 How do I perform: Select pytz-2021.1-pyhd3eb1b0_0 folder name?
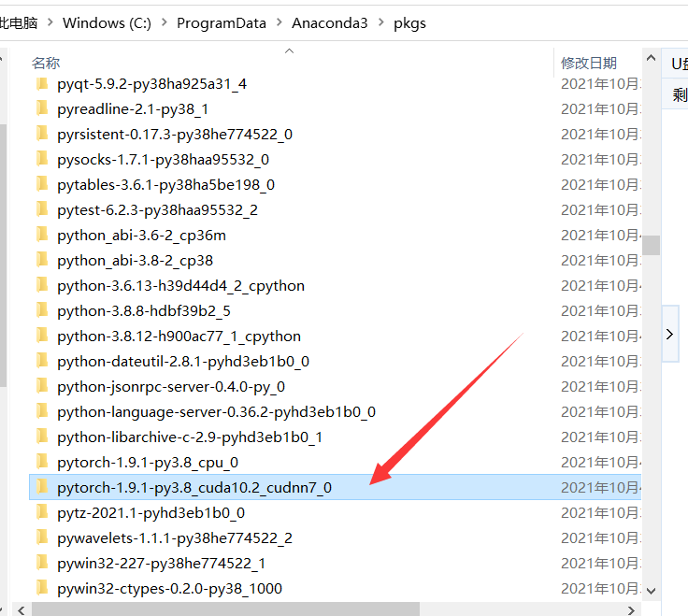coord(150,513)
